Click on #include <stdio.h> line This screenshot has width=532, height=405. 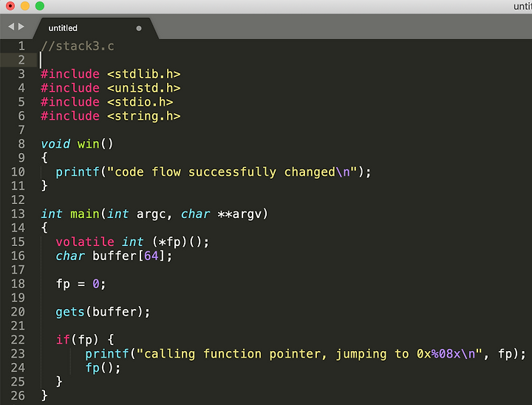(x=107, y=102)
